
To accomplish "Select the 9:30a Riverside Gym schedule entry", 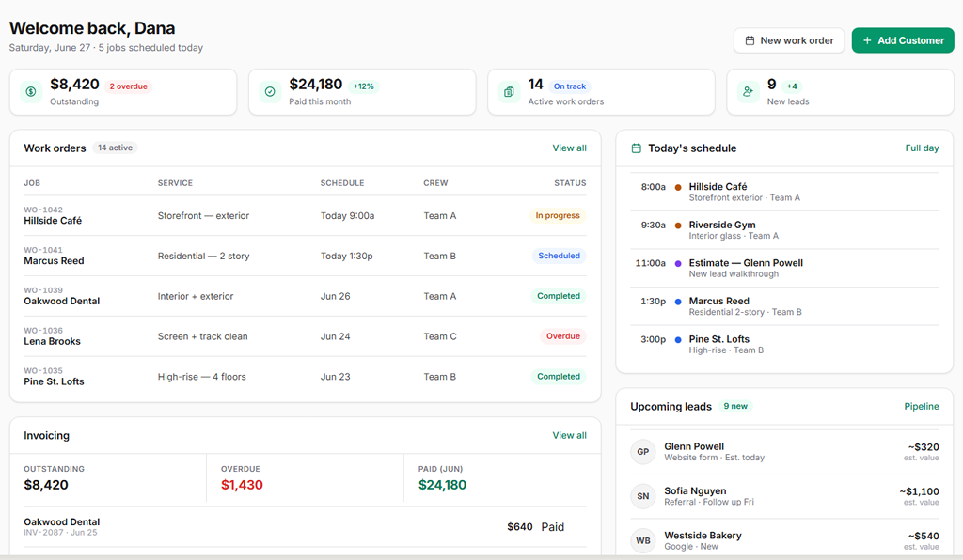I will 784,230.
